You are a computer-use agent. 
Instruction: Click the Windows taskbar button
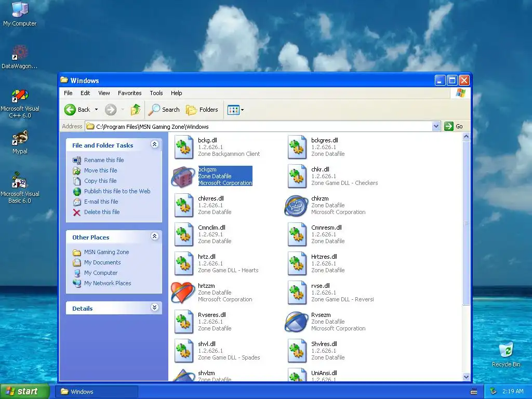pos(97,392)
